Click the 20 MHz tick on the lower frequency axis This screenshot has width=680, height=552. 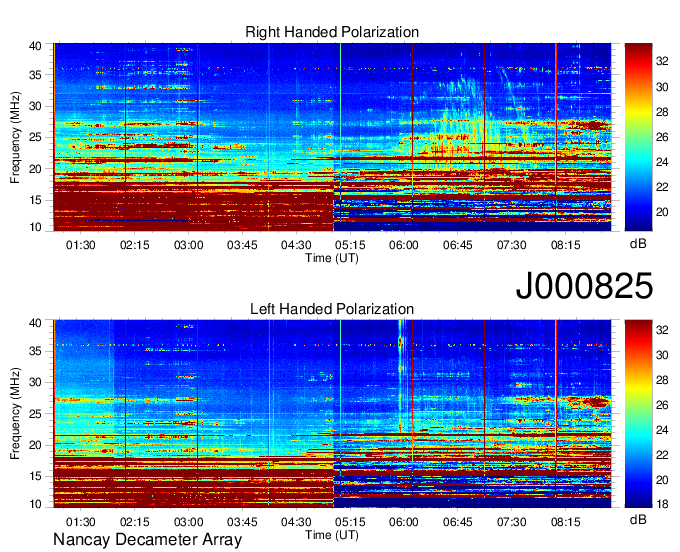[35, 445]
